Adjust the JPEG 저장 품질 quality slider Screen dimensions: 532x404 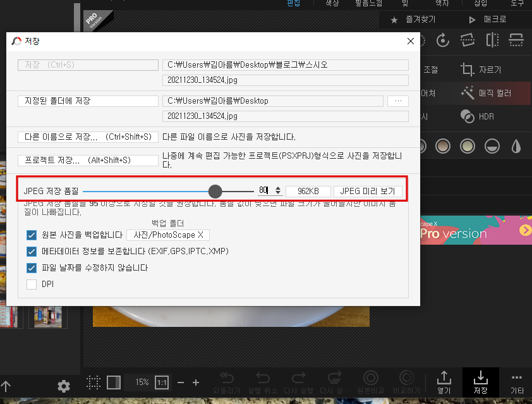click(x=215, y=191)
